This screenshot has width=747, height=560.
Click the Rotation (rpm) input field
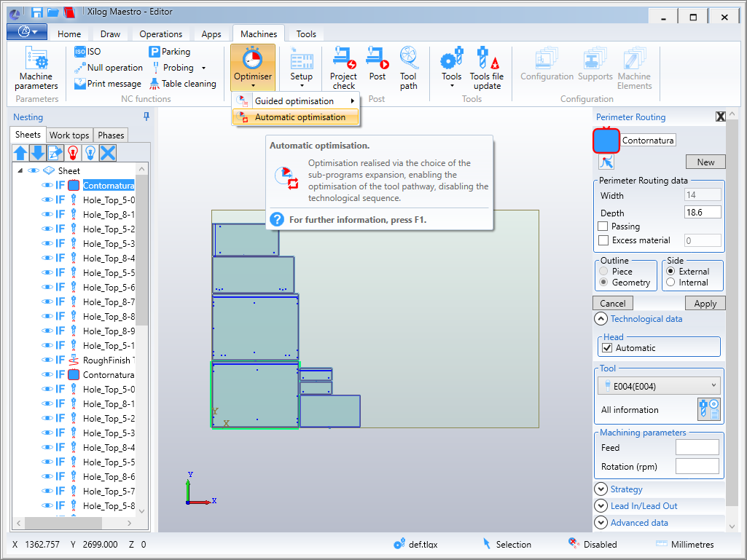click(697, 466)
